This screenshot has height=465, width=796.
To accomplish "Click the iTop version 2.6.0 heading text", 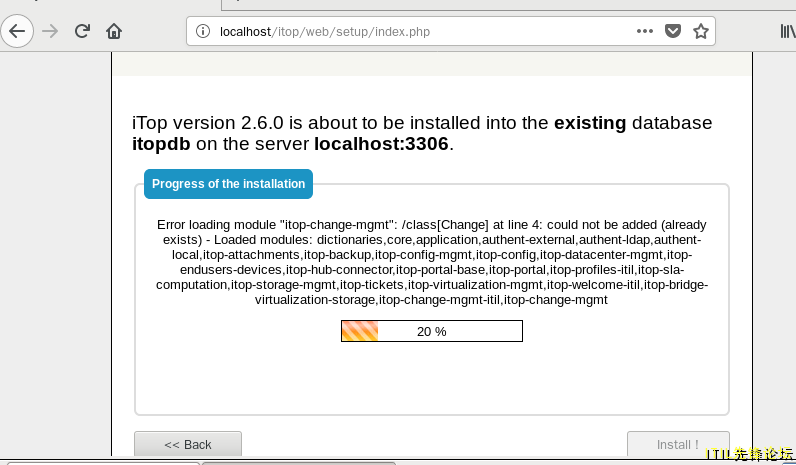I will point(422,133).
